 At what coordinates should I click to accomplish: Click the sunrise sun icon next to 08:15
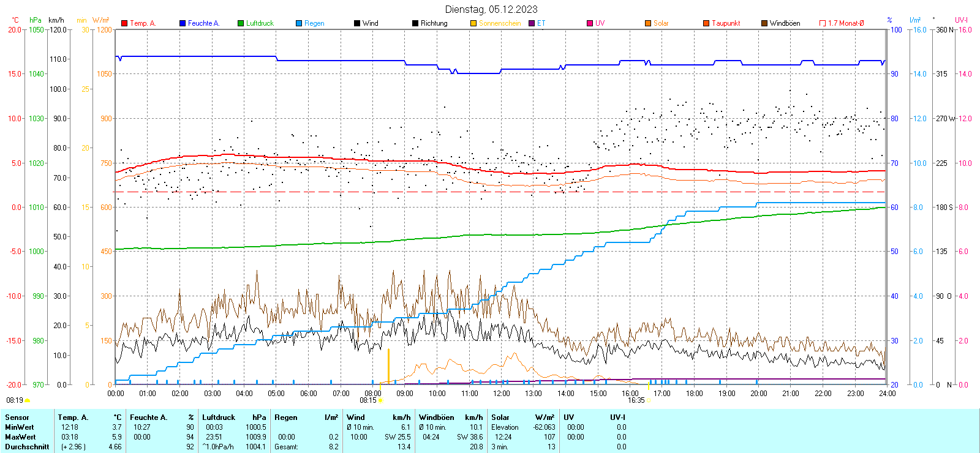coord(380,400)
